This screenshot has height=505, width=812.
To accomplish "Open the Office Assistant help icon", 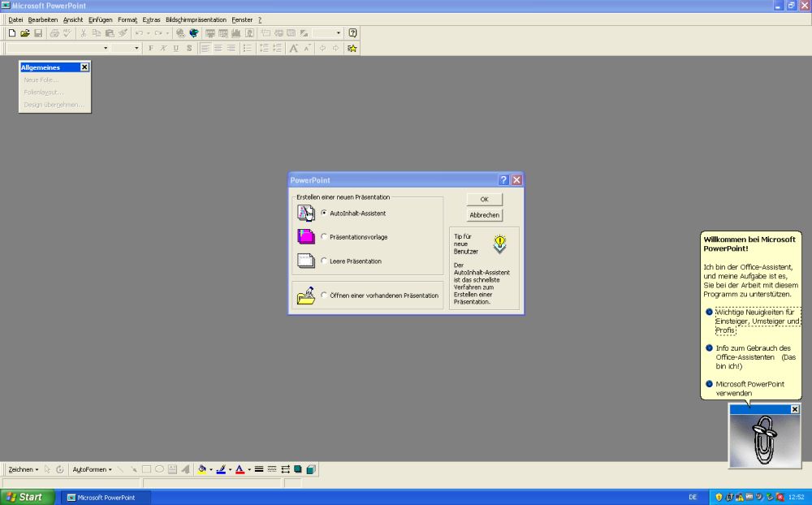I will coord(352,33).
